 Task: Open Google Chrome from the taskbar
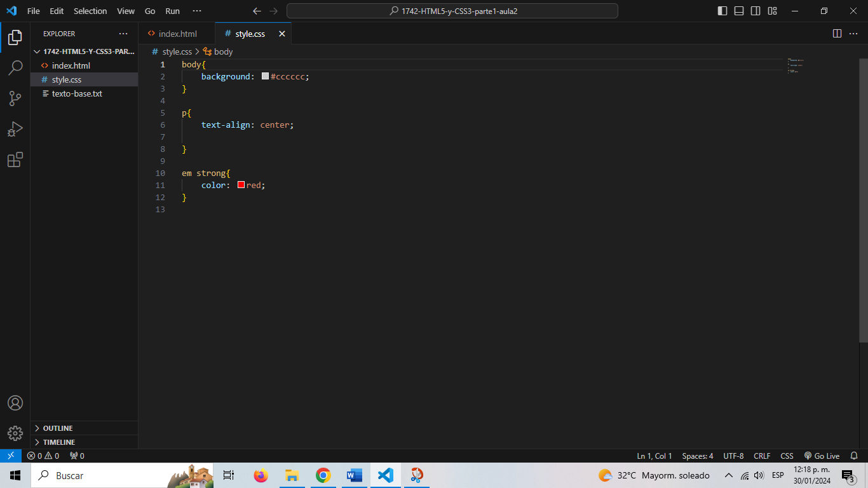click(323, 475)
